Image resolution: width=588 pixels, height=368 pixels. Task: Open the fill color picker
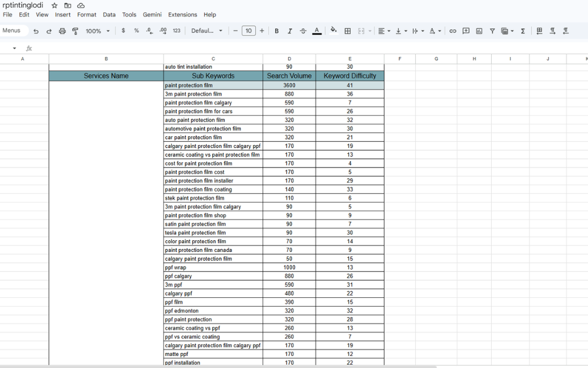pos(334,31)
